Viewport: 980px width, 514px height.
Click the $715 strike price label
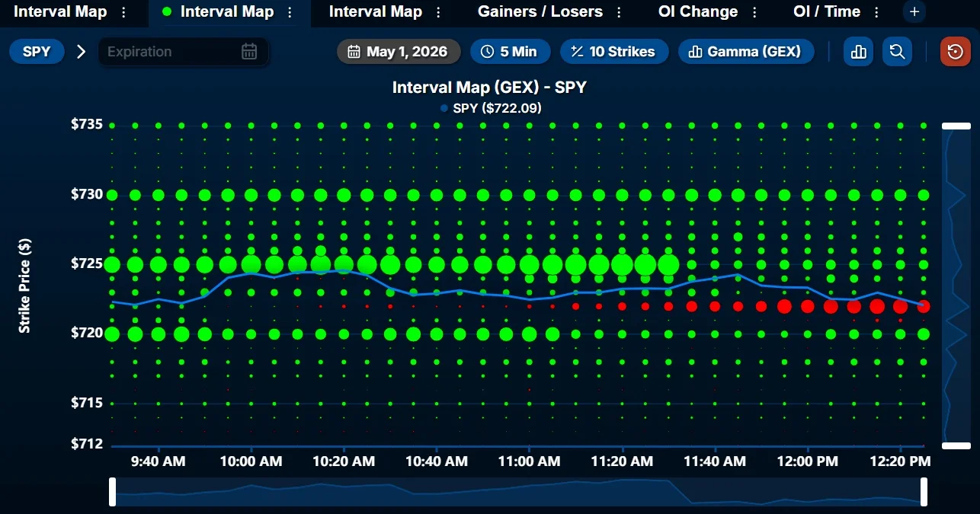[x=87, y=402]
